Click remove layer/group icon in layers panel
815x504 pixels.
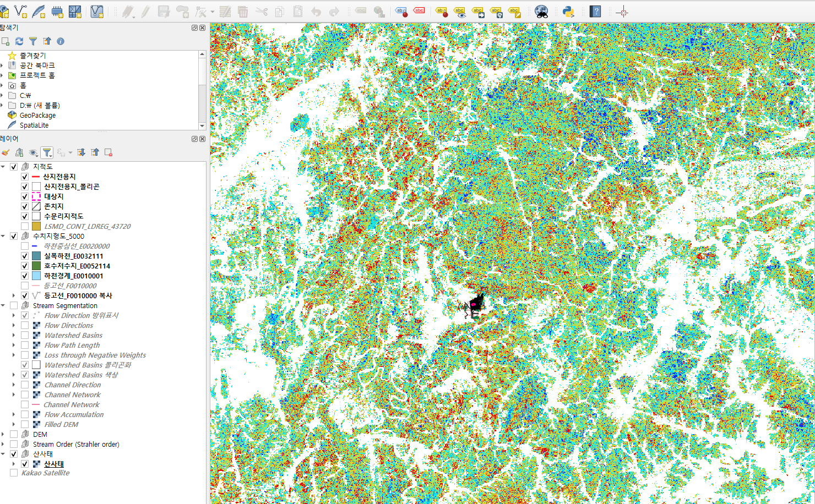[x=108, y=152]
